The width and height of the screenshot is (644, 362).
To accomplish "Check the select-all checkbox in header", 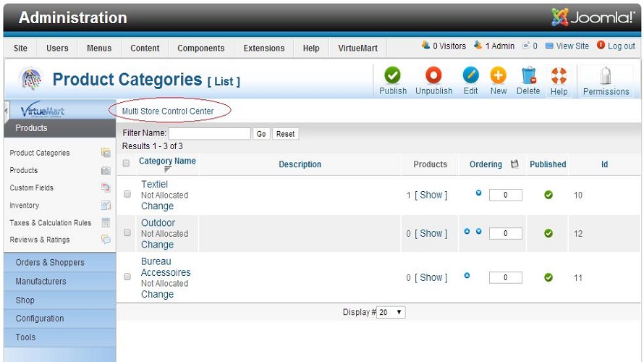I will pyautogui.click(x=126, y=163).
